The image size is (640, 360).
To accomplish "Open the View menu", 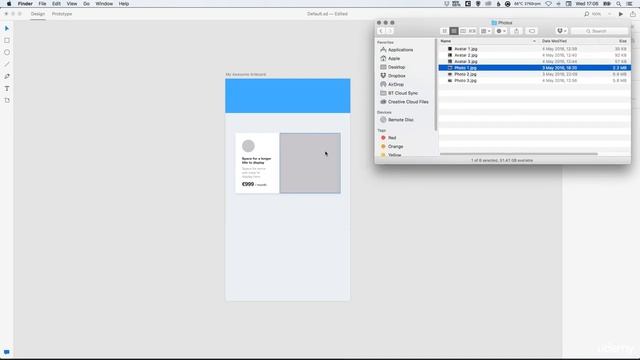I will (72, 4).
